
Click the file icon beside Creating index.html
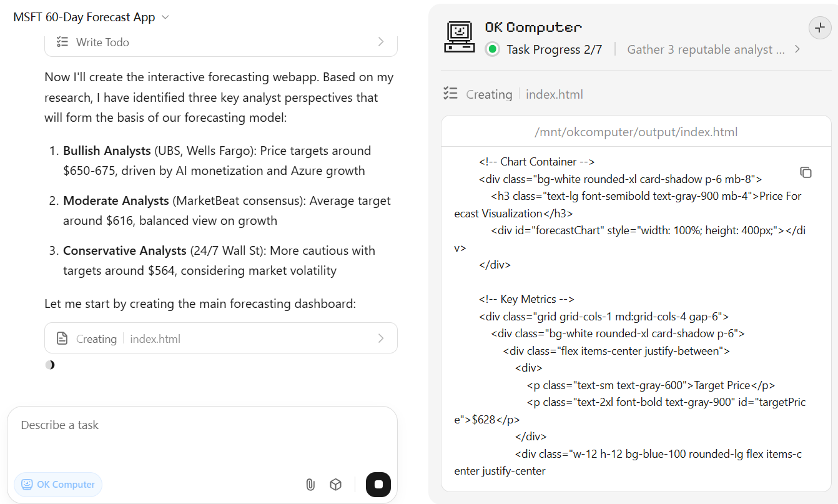pyautogui.click(x=62, y=338)
